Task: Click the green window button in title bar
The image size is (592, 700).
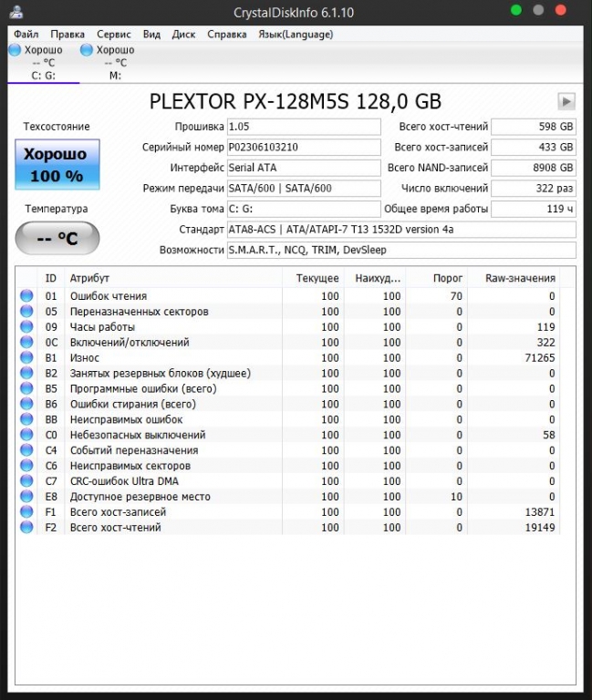Action: [516, 10]
